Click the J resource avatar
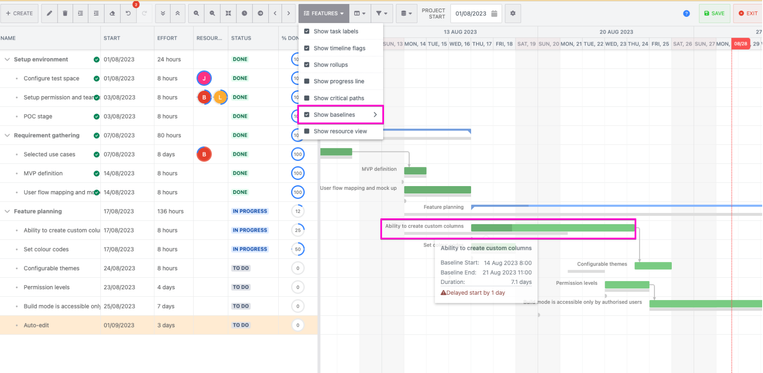This screenshot has width=763, height=373. (204, 78)
